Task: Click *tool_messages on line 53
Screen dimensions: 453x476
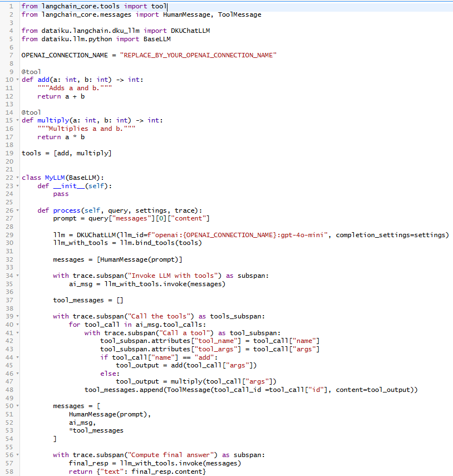Action: point(96,430)
